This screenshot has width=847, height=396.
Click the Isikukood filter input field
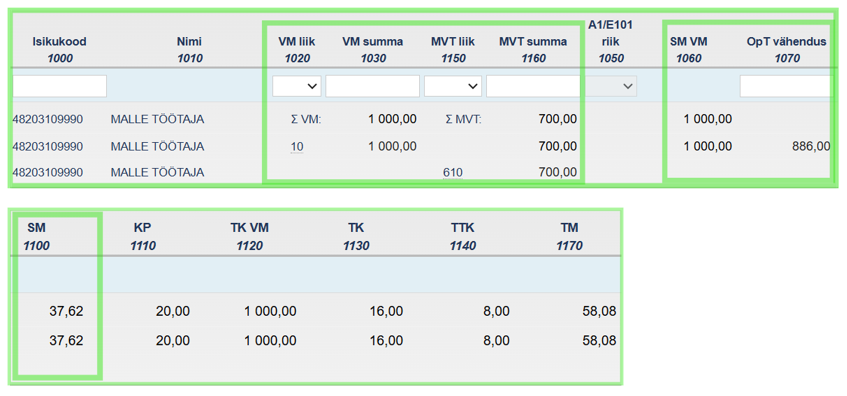coord(59,86)
